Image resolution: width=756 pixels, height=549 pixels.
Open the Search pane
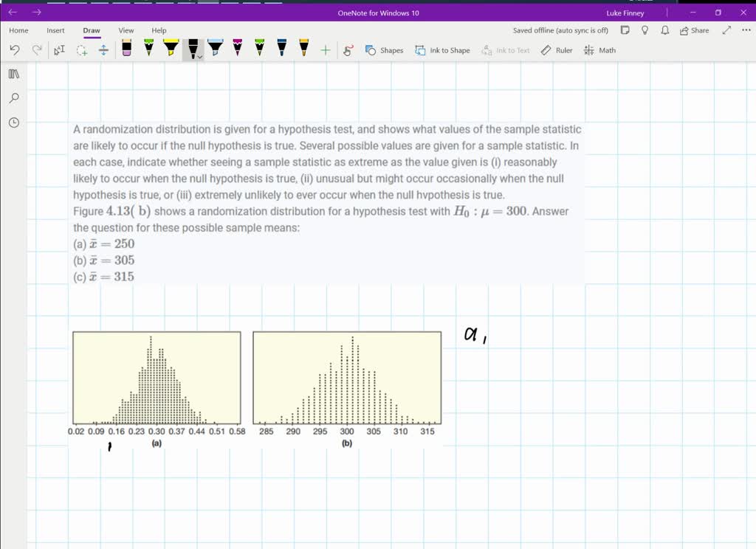click(14, 98)
